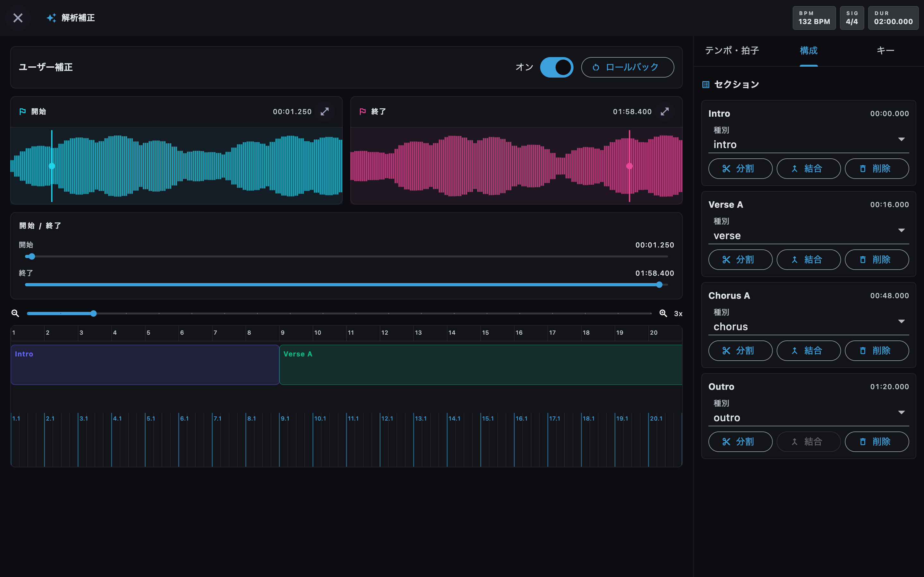Screen dimensions: 924x577
Task: Click the 終了 slider handle
Action: (659, 285)
